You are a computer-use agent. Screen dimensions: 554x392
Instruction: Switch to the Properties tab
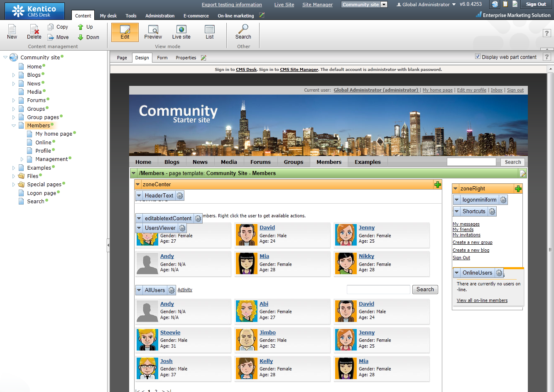click(186, 58)
